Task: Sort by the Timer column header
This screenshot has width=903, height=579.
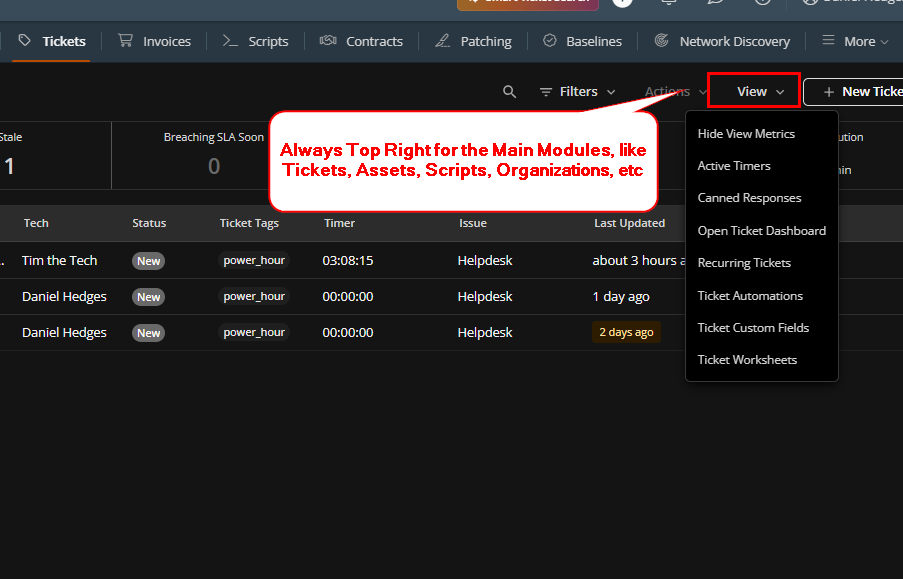Action: click(x=339, y=223)
